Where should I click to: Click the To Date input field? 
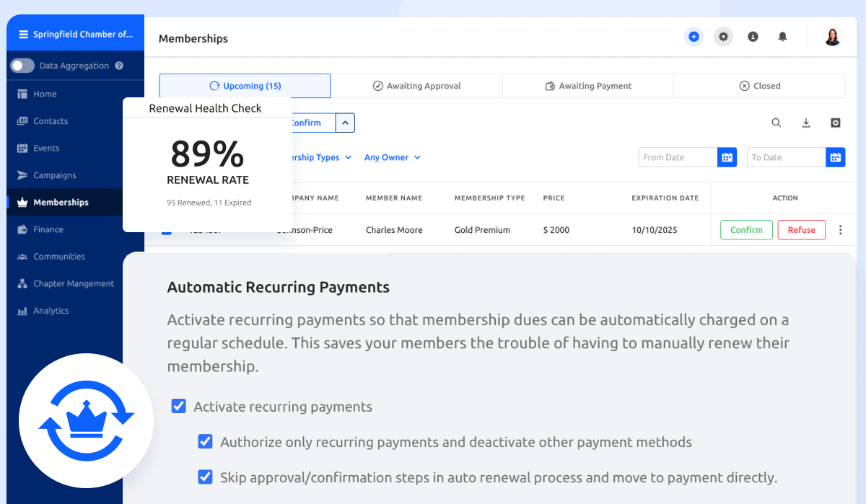pos(786,157)
